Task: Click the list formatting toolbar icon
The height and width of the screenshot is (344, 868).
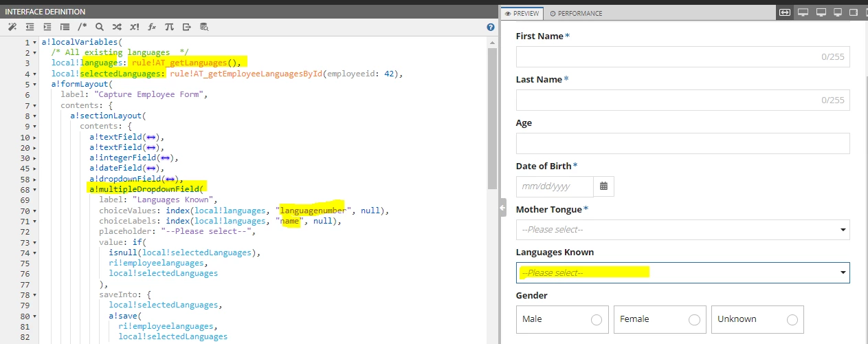Action: click(65, 27)
